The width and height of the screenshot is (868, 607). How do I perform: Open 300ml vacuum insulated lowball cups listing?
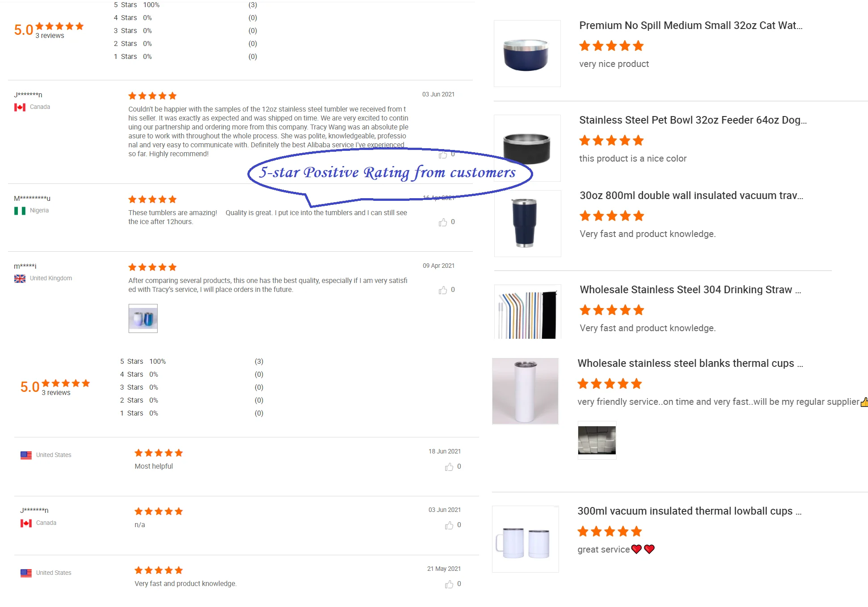(x=689, y=511)
